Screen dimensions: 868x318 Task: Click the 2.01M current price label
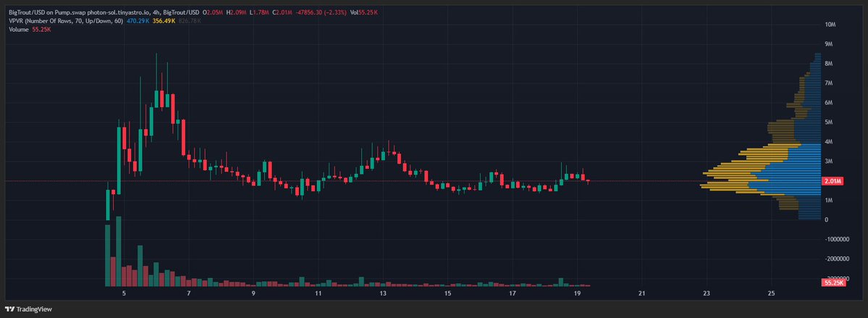tap(833, 181)
